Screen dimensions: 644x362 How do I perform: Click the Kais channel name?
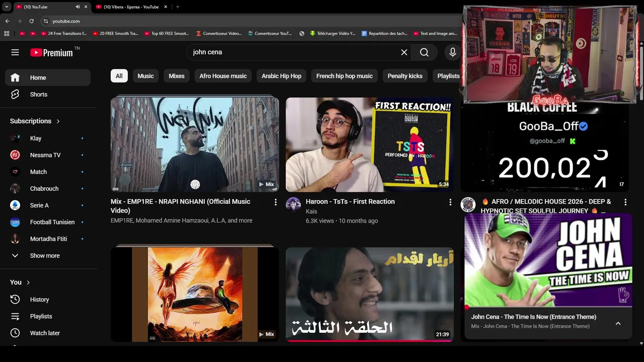coord(311,212)
